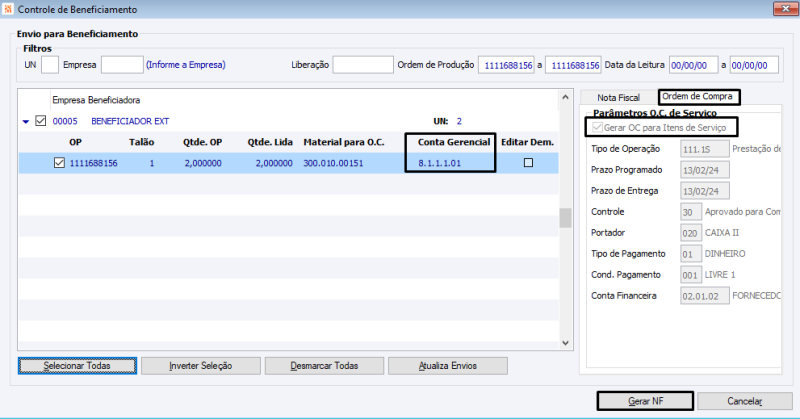Click the Cancelar button
Screen dimensions: 800x419
(x=744, y=401)
